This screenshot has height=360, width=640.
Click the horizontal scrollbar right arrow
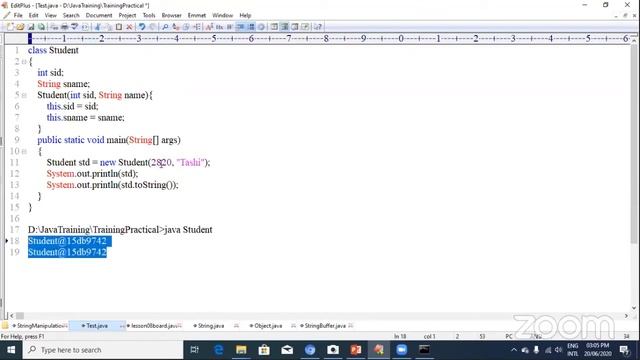coord(627,316)
